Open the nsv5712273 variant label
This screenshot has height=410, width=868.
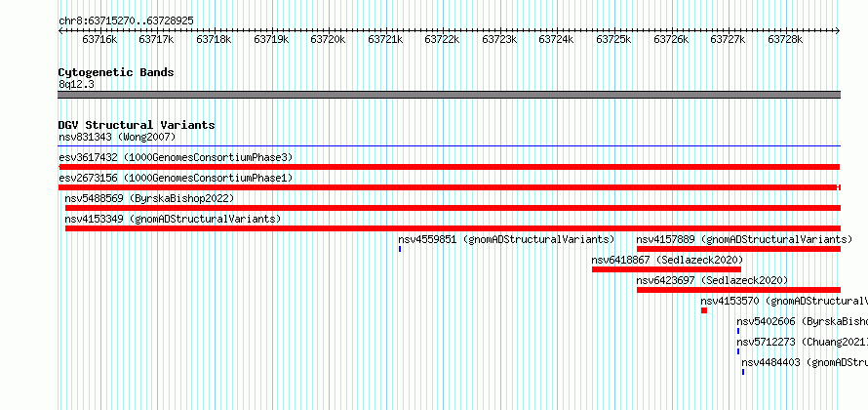tap(802, 342)
